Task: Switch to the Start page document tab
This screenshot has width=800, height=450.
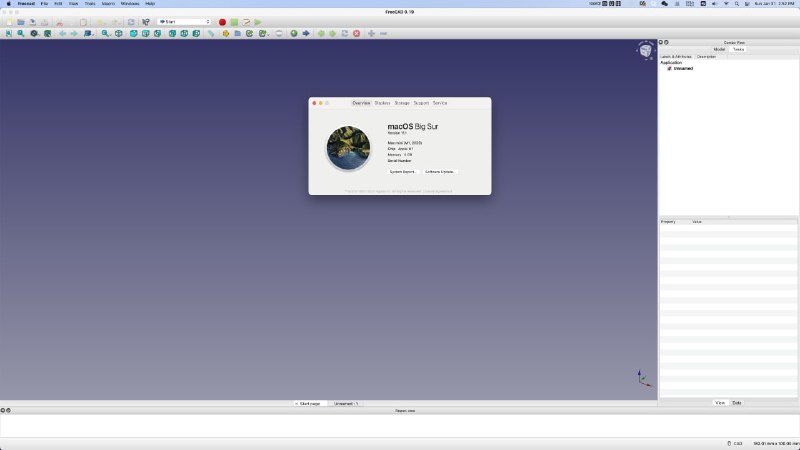Action: coord(310,404)
